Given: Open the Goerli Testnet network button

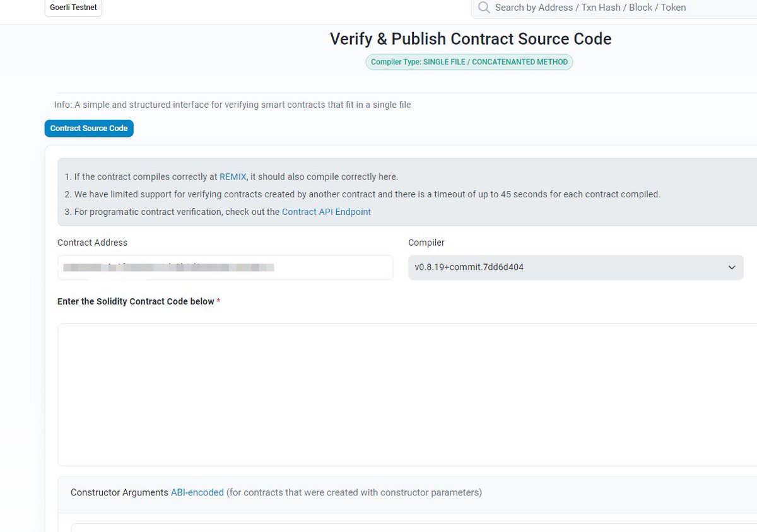Looking at the screenshot, I should pyautogui.click(x=73, y=8).
